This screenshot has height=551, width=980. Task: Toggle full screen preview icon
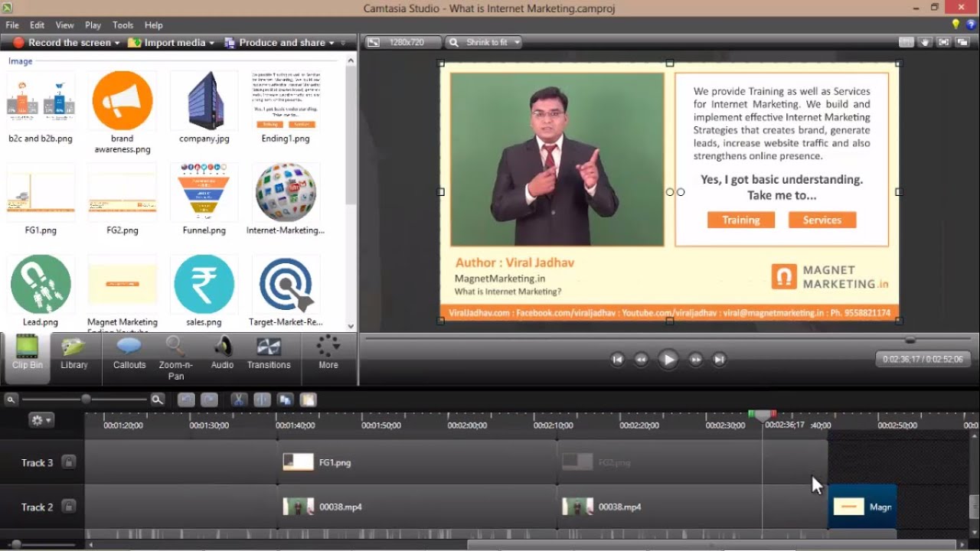944,42
